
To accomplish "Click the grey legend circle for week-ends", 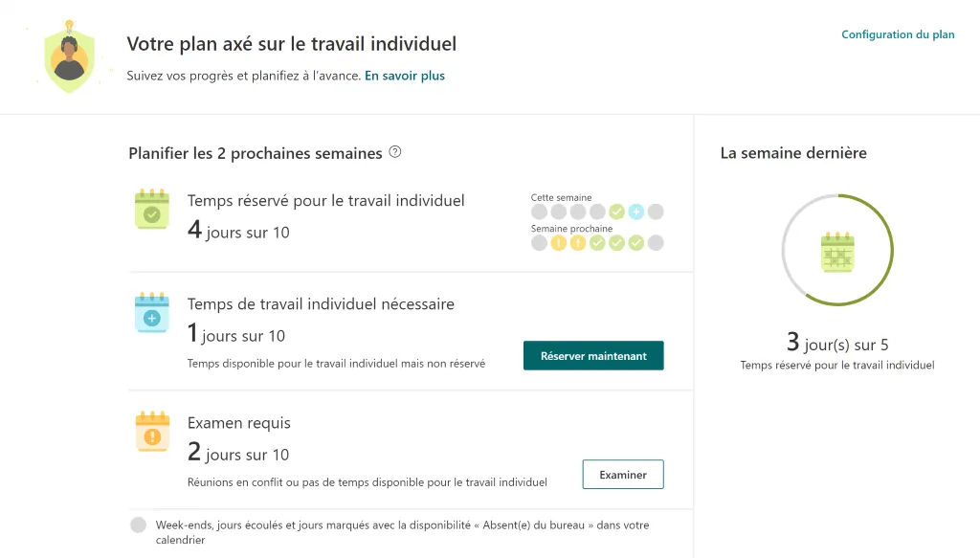I will point(139,525).
